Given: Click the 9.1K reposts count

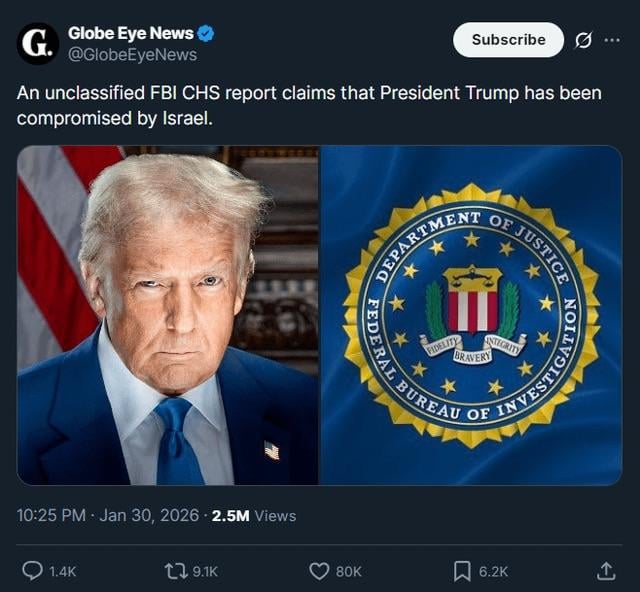Looking at the screenshot, I should (x=204, y=571).
